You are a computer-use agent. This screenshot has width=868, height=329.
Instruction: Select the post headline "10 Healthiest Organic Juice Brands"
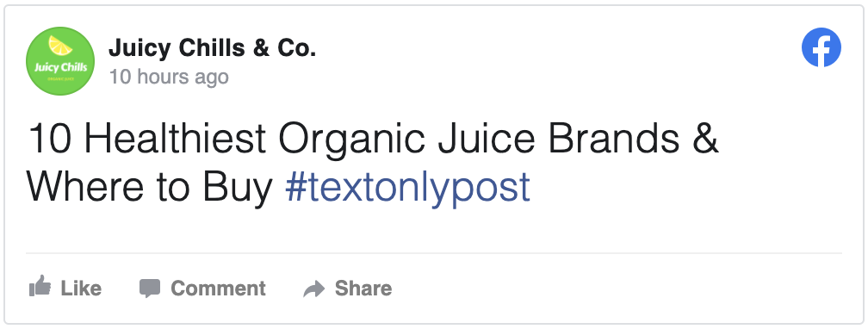[x=354, y=139]
